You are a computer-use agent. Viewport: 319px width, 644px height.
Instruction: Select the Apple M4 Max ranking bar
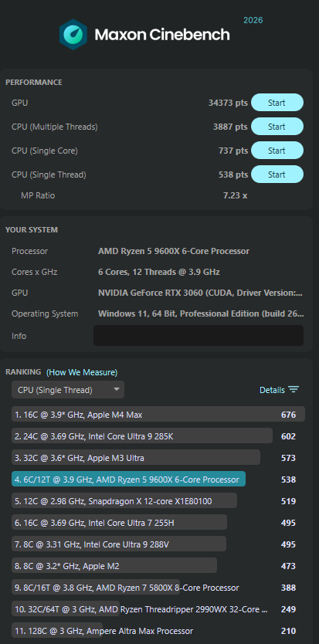158,414
